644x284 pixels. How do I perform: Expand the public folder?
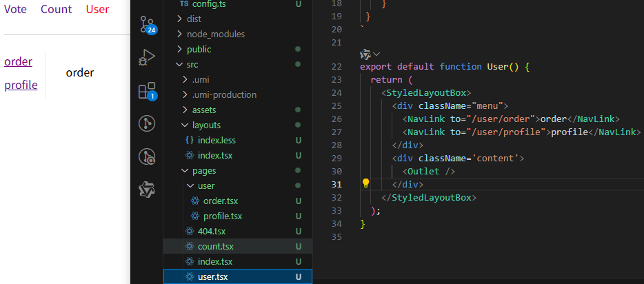(179, 49)
